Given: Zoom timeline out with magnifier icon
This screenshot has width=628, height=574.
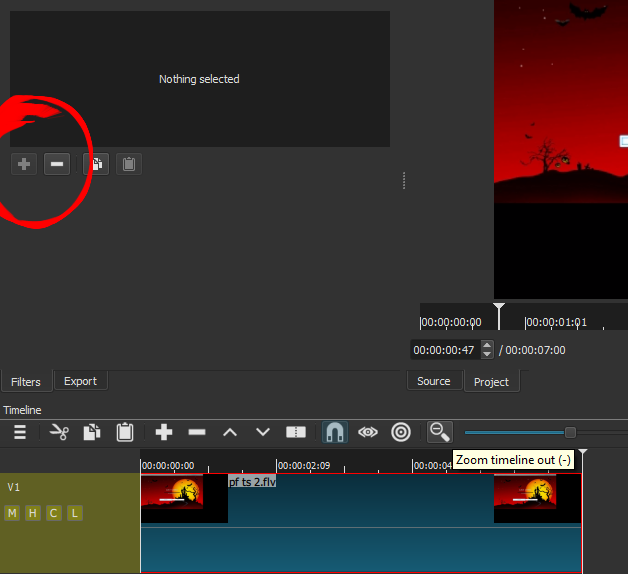Looking at the screenshot, I should click(x=439, y=432).
